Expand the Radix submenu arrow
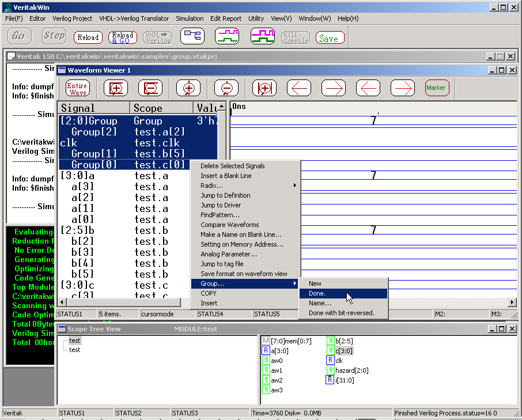Viewport: 522px width, 420px height. click(294, 186)
